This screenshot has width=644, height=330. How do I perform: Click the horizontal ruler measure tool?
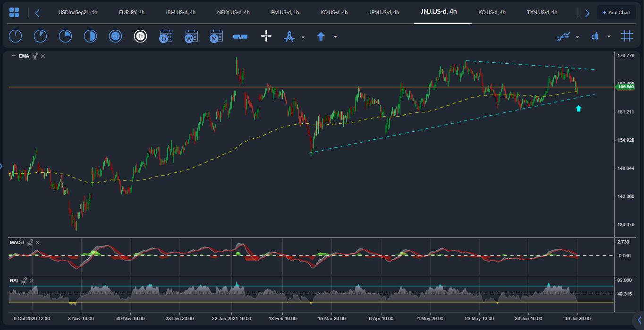pyautogui.click(x=240, y=36)
